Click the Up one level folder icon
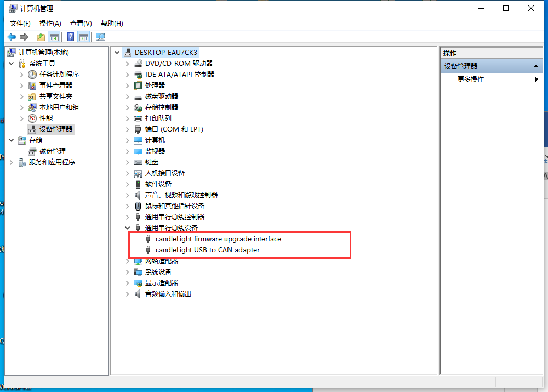This screenshot has height=392, width=548. pyautogui.click(x=41, y=37)
